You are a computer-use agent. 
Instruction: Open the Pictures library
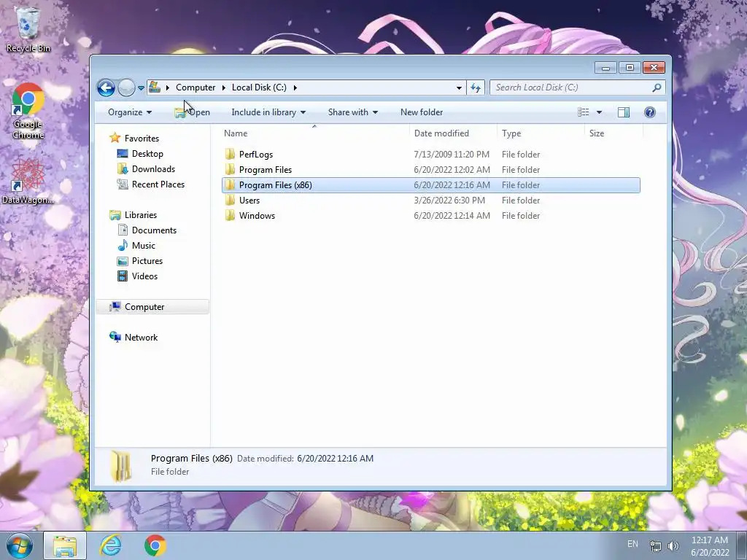pos(147,261)
